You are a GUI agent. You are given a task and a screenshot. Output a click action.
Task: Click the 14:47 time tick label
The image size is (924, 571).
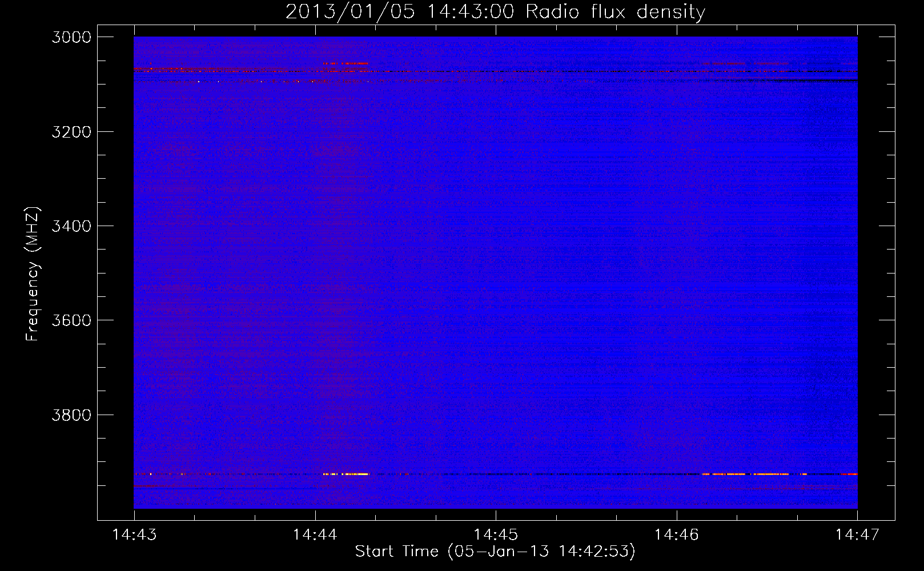(x=857, y=534)
